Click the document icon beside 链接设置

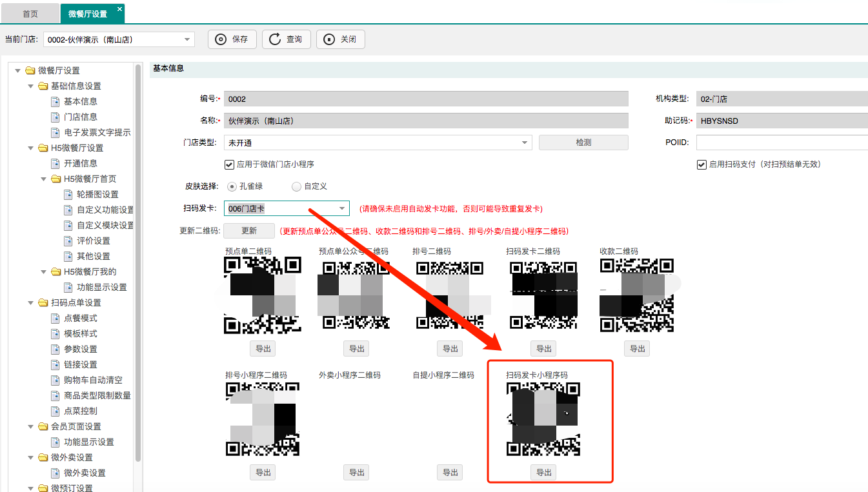coord(56,364)
